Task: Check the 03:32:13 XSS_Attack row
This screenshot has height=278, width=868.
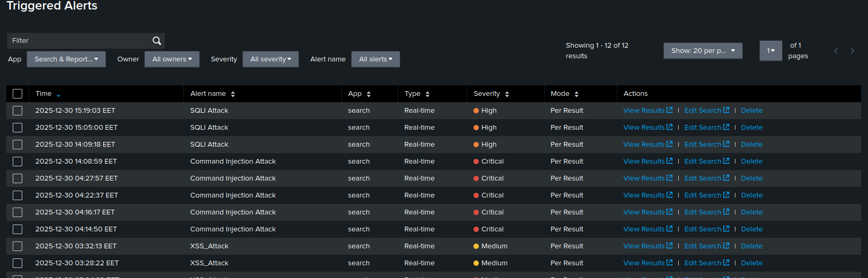Action: tap(17, 246)
